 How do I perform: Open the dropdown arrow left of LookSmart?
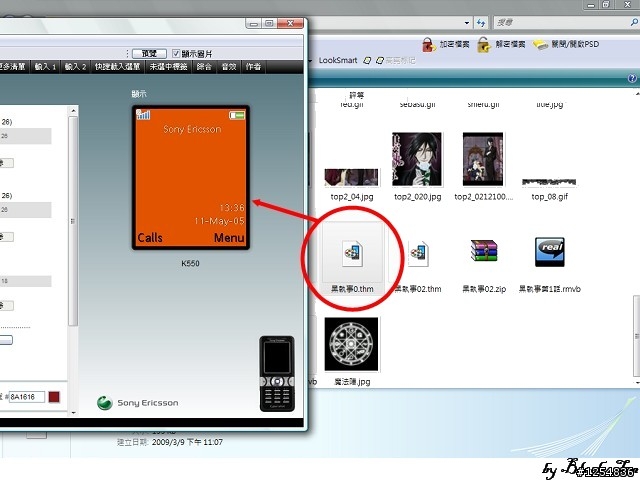point(311,61)
